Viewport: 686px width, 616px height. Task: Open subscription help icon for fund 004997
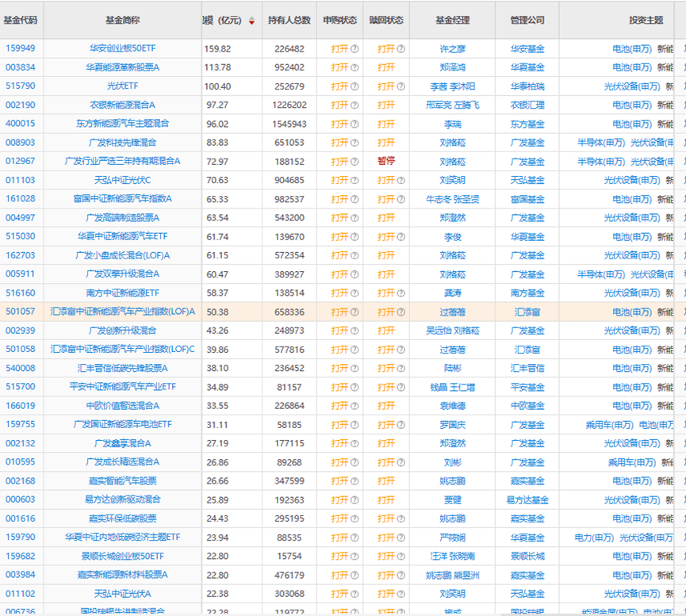(x=354, y=218)
